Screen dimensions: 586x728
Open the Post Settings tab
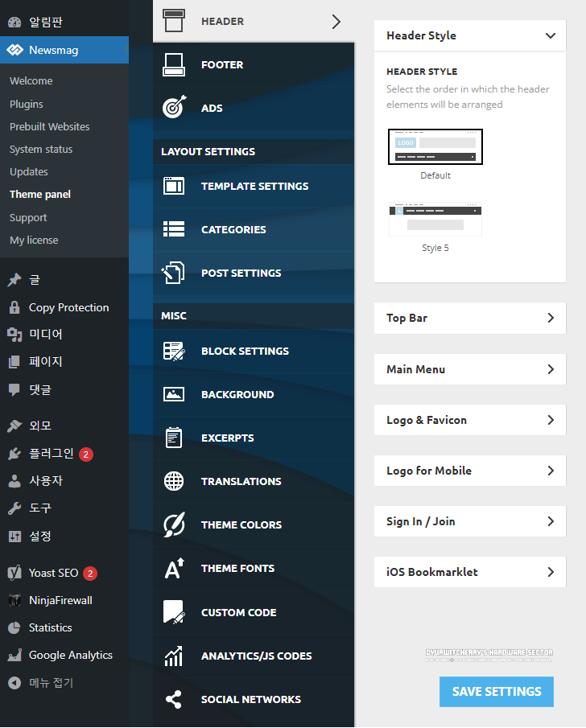[x=254, y=273]
